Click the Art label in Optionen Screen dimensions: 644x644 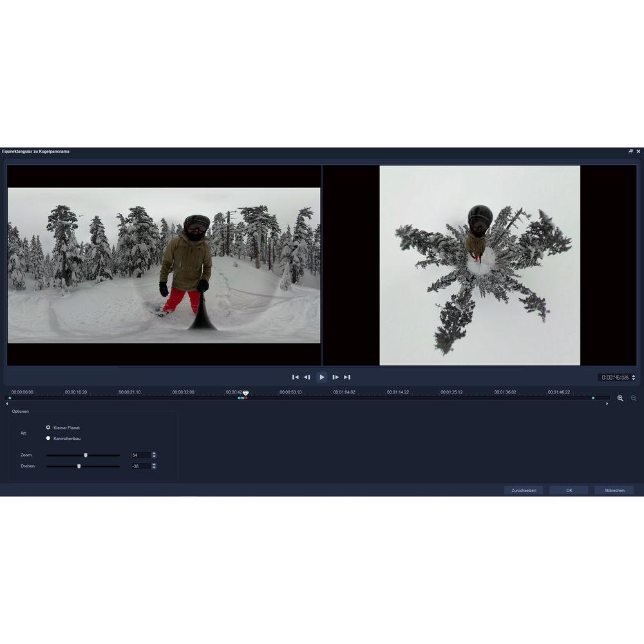point(24,433)
